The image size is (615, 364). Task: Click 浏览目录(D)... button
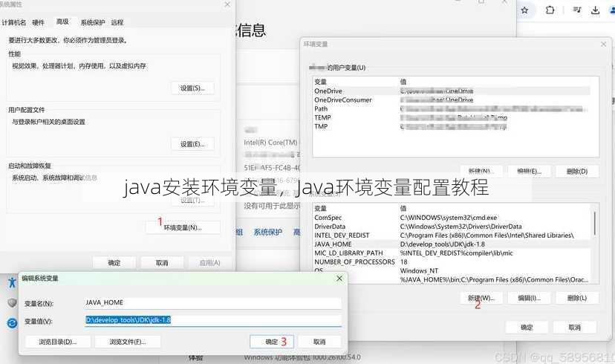click(x=58, y=342)
